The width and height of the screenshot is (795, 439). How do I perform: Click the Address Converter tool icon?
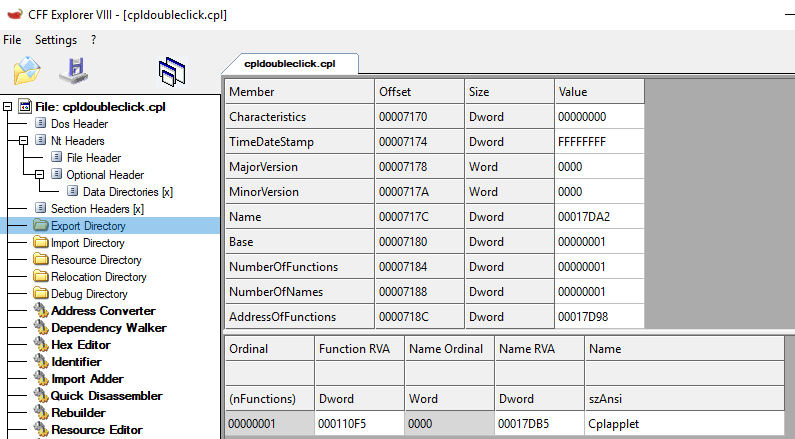click(x=41, y=310)
